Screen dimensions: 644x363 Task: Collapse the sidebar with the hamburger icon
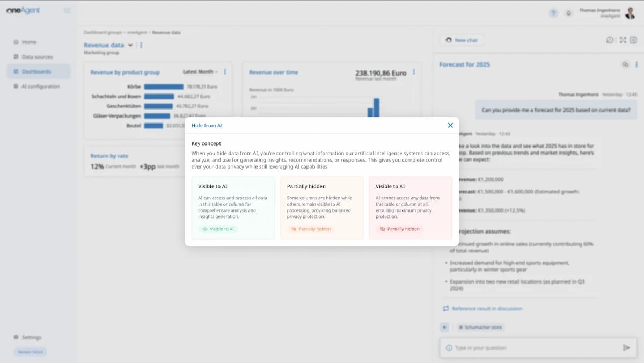tap(67, 10)
